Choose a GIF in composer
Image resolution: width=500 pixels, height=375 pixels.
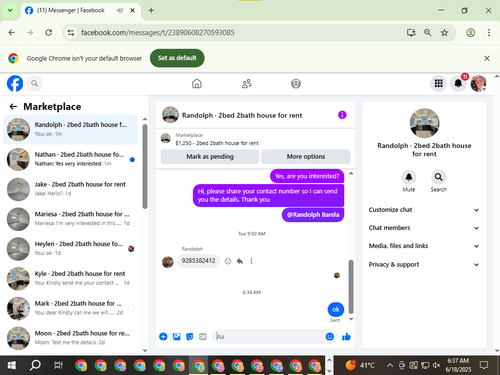(x=203, y=337)
